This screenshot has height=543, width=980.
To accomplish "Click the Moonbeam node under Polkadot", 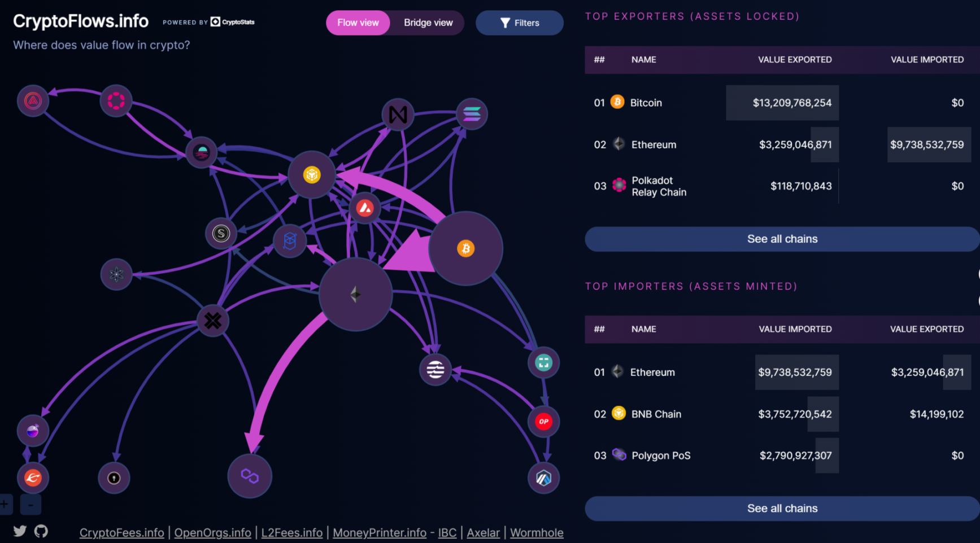I will pyautogui.click(x=201, y=152).
